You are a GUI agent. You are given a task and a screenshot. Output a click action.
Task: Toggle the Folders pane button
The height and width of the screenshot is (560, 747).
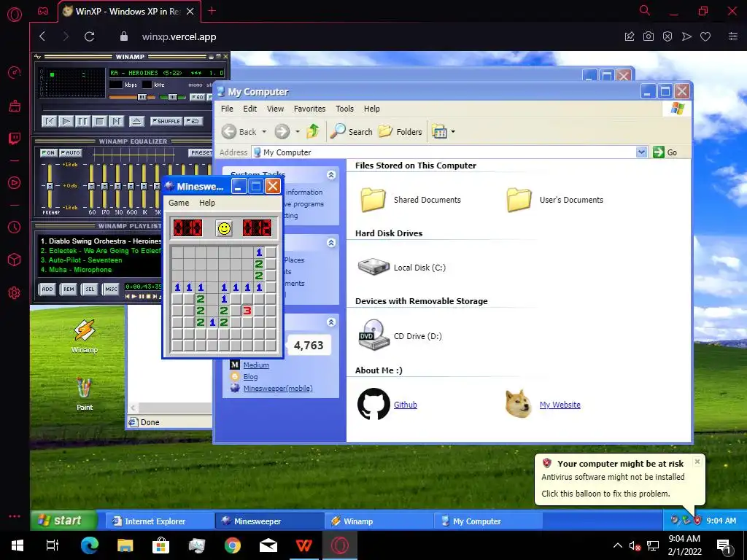tap(400, 131)
